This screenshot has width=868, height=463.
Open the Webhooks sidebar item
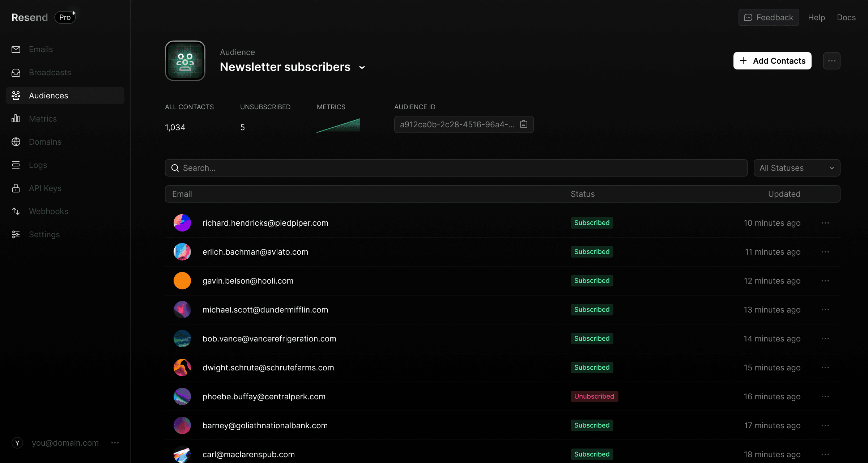tap(48, 211)
